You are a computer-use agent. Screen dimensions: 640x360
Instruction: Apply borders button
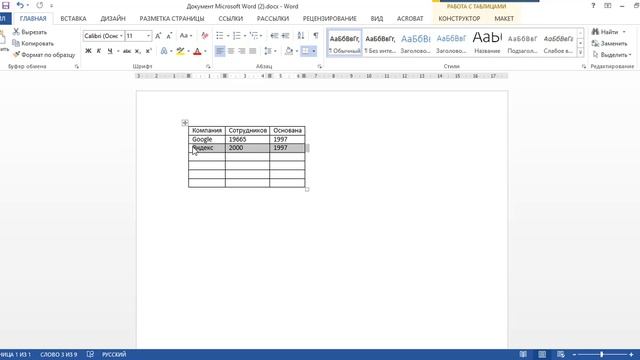[x=305, y=51]
